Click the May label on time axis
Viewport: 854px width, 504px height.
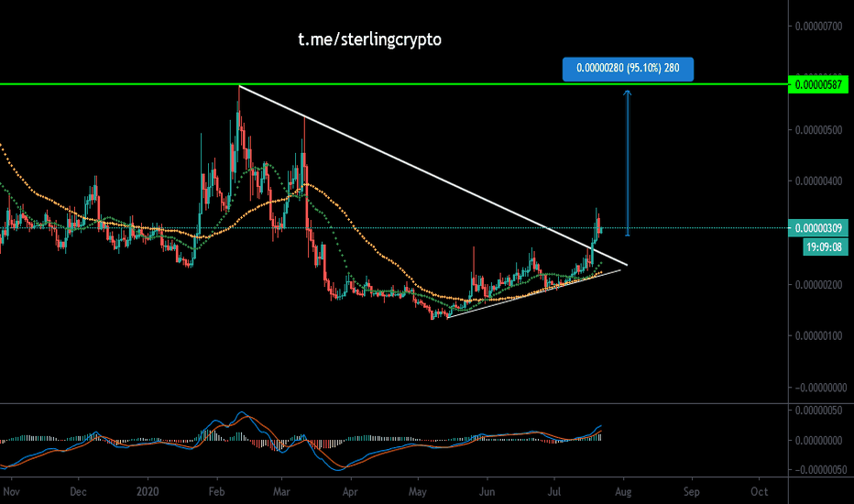(417, 491)
